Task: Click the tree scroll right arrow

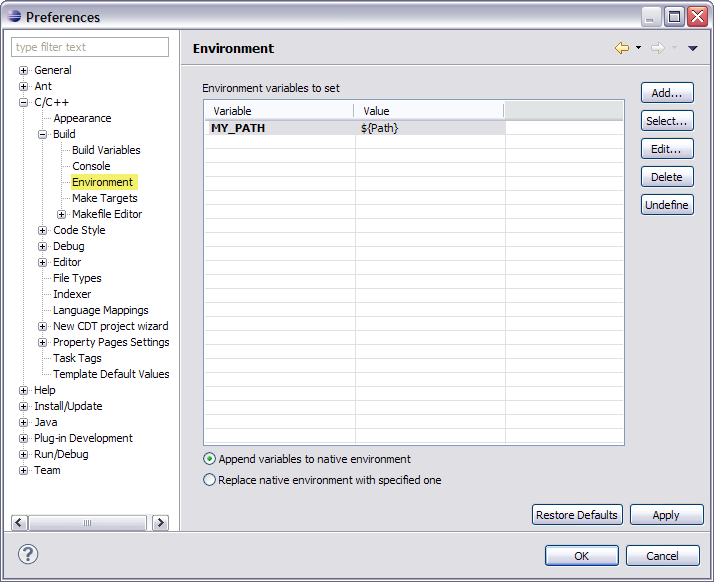Action: click(x=160, y=523)
